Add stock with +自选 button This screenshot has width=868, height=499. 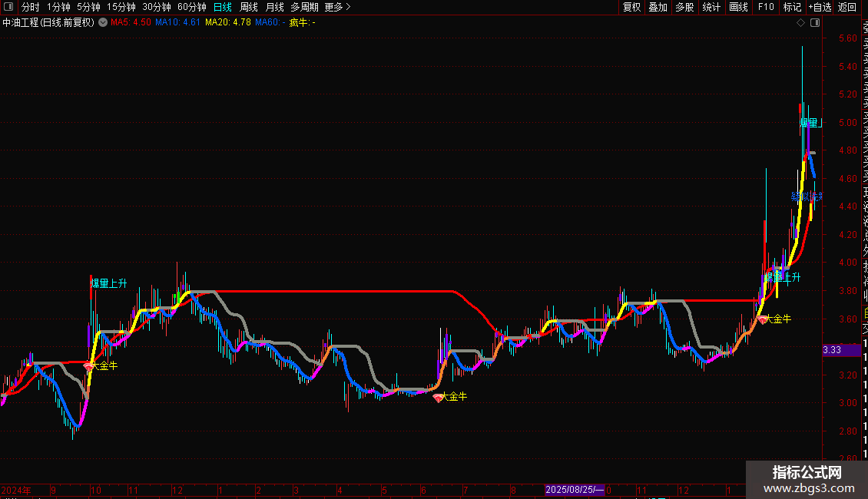[820, 7]
